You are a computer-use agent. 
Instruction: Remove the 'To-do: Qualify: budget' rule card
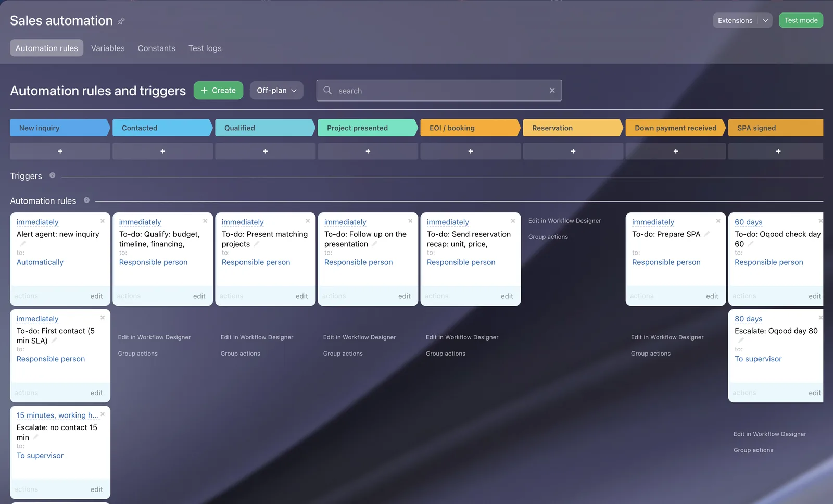[205, 221]
